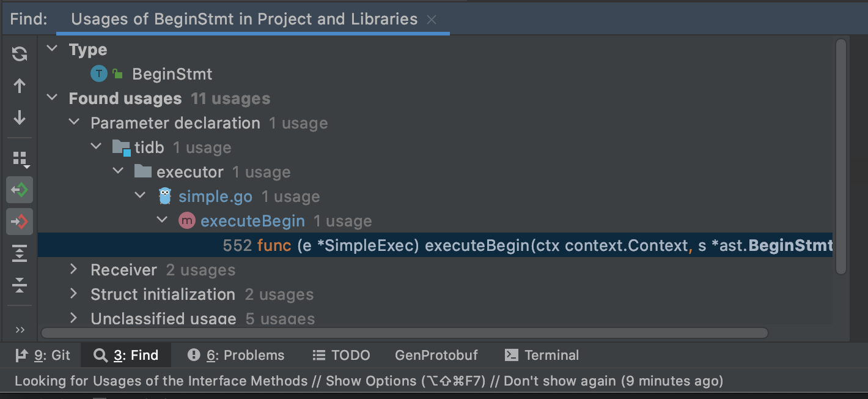The width and height of the screenshot is (868, 399).
Task: Switch to the 6: Problems tab
Action: pyautogui.click(x=236, y=355)
